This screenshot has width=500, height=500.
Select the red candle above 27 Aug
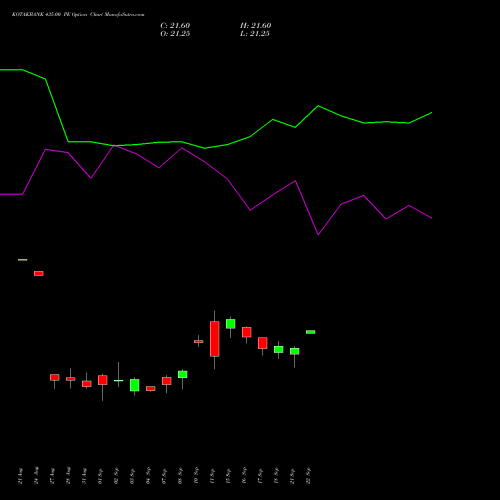coord(55,377)
